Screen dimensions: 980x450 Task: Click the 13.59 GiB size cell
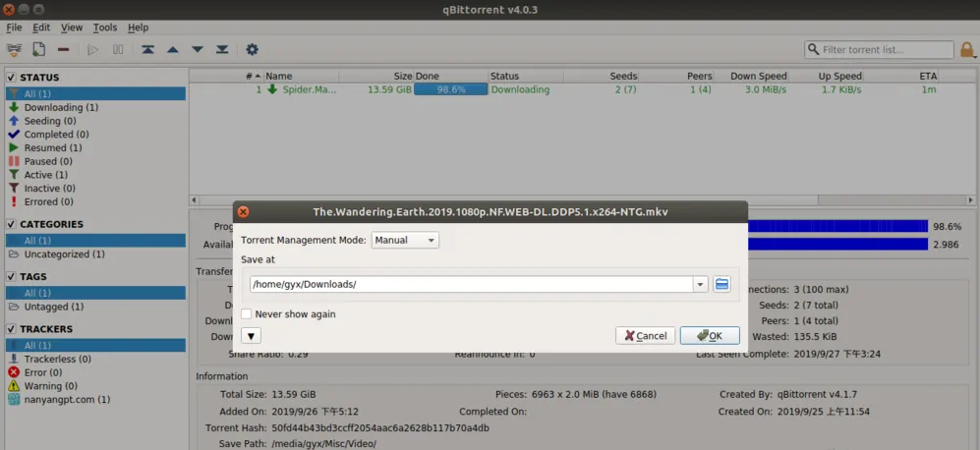click(x=389, y=89)
